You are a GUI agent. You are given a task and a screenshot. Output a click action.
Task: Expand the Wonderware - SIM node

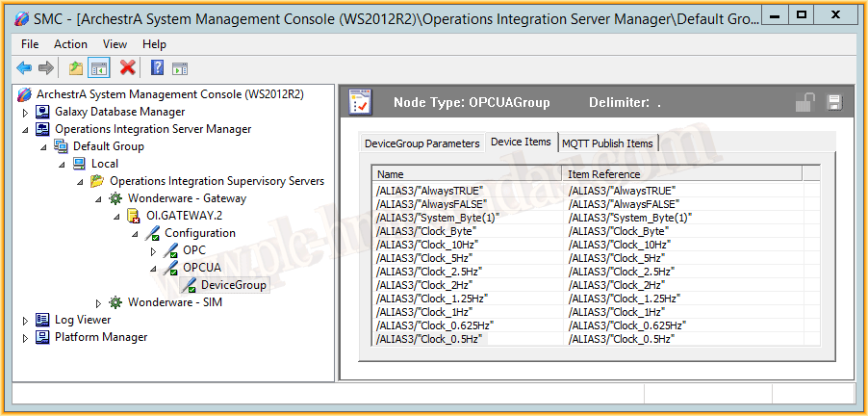tap(99, 302)
